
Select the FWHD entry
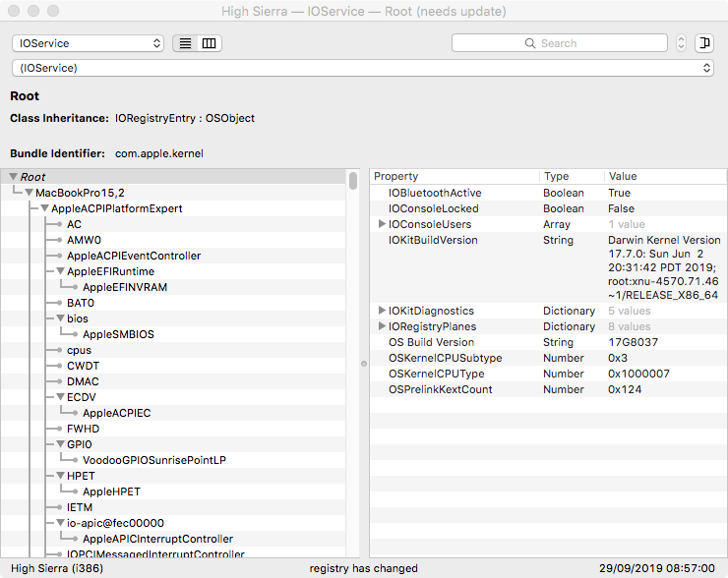[83, 429]
